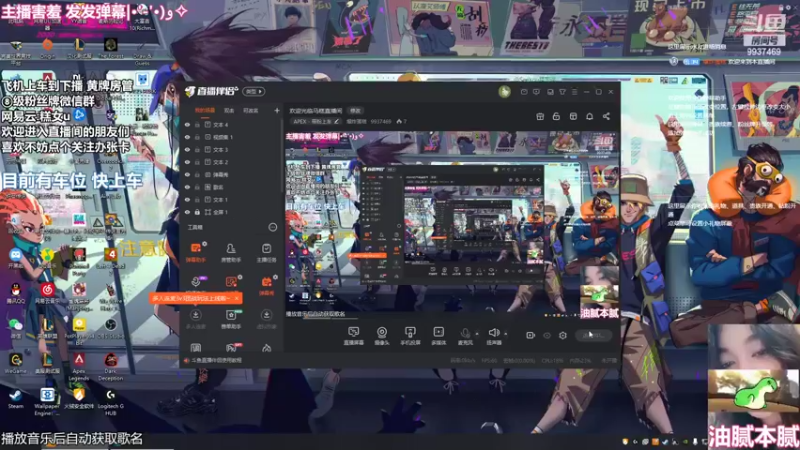Open 腾讯QQ desktop shortcut

(15, 293)
